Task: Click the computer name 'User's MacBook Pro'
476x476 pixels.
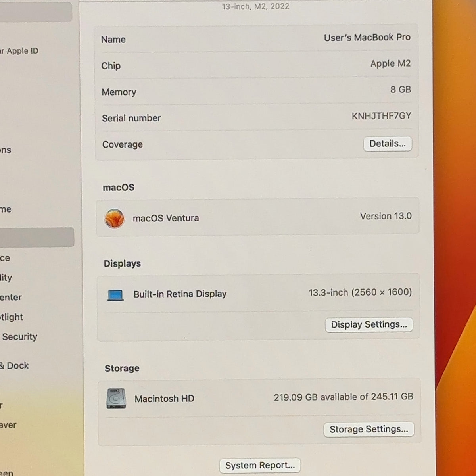Action: tap(367, 38)
